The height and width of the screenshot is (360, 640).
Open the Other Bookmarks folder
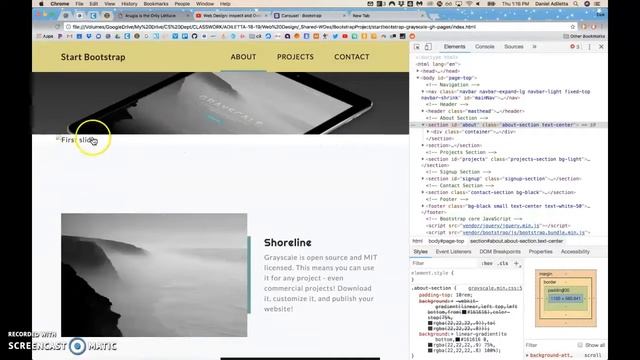584,36
